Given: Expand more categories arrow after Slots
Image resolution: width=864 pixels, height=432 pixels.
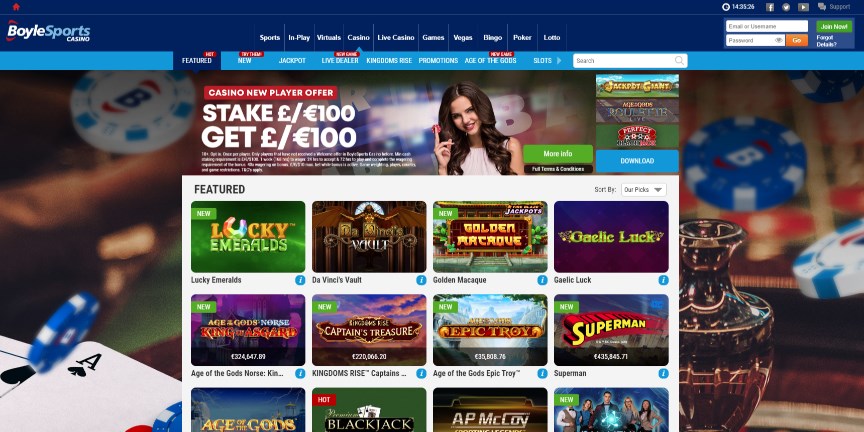Looking at the screenshot, I should (559, 61).
